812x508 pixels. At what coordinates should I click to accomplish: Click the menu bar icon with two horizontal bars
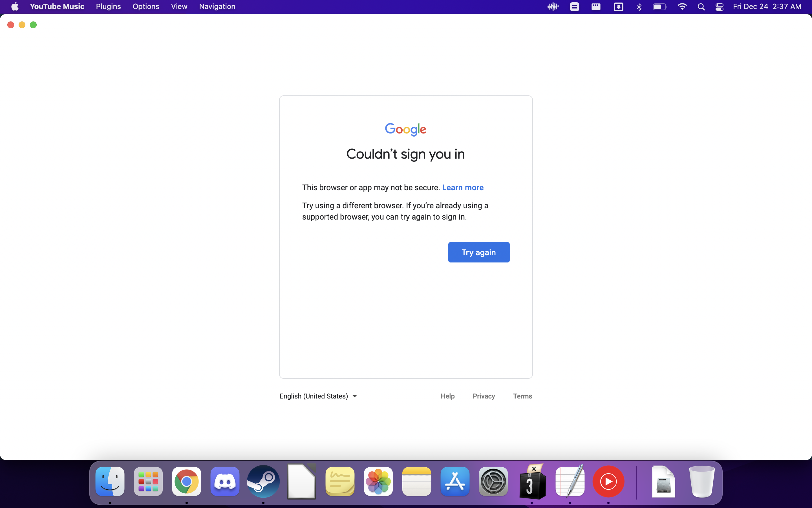(574, 6)
